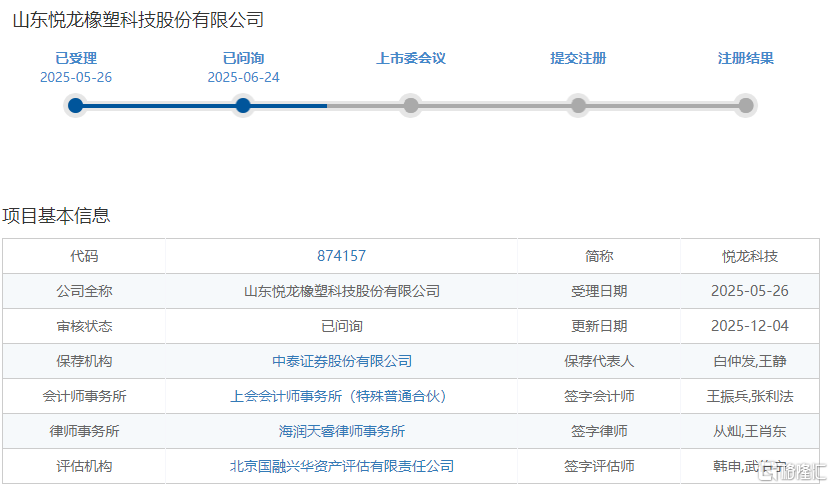
Task: Click the blue progress bar between 已受理 and 已问询
Action: pyautogui.click(x=159, y=105)
